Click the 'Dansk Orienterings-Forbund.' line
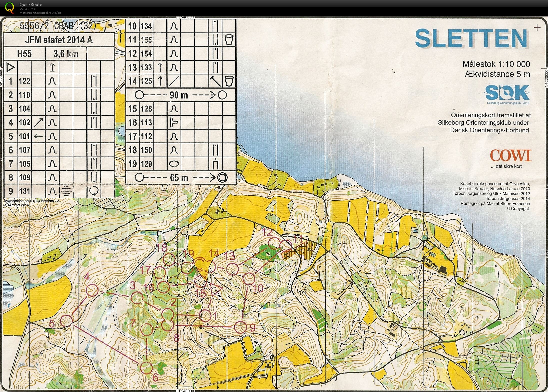The image size is (548, 392). point(490,130)
